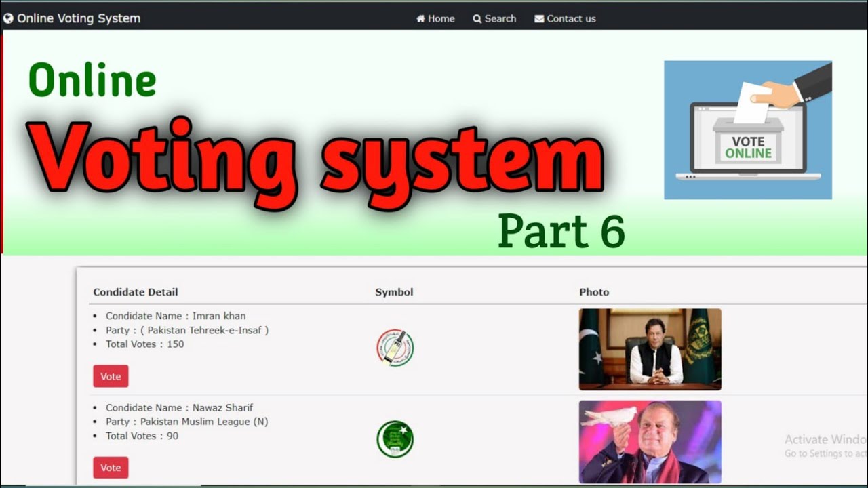
Task: Click the Vote Online ballot box image
Action: point(748,130)
